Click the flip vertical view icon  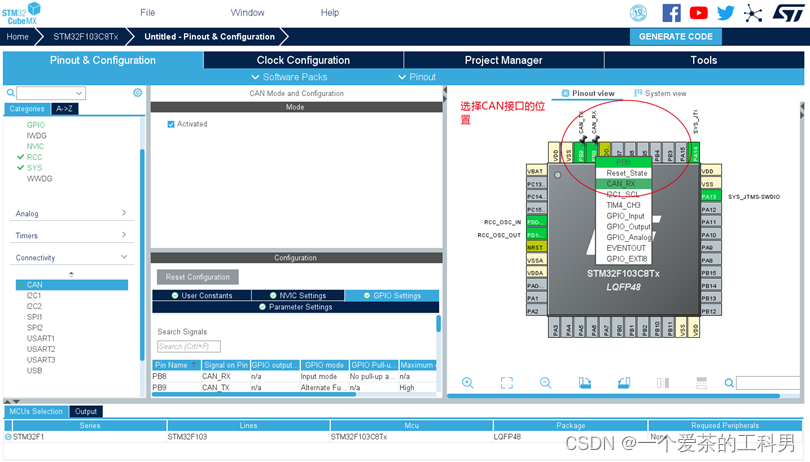(702, 383)
